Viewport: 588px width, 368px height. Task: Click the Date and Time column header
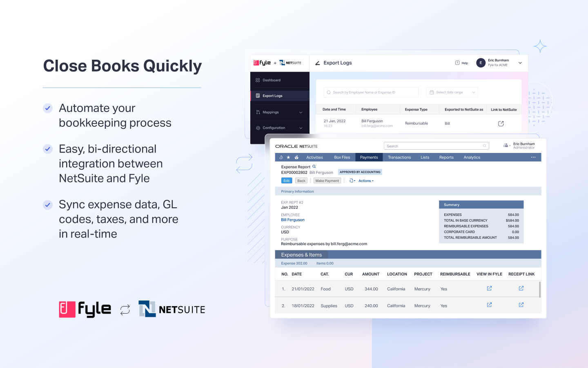[334, 110]
